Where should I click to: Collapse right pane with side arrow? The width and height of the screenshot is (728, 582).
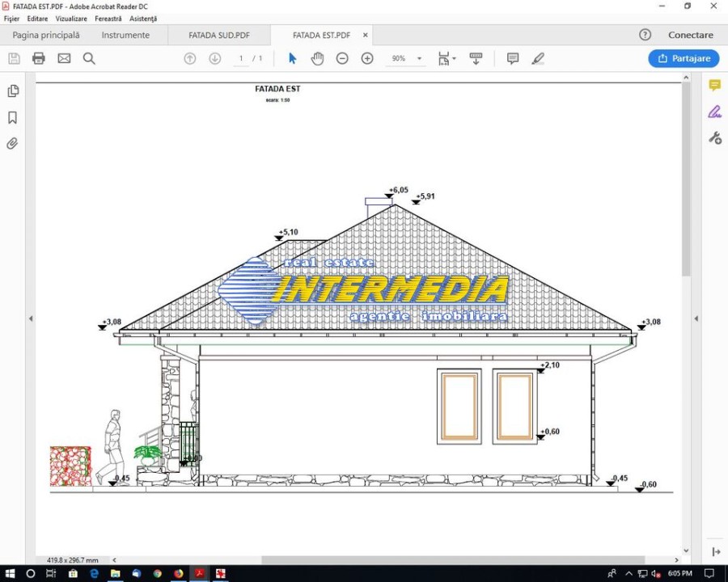click(696, 318)
